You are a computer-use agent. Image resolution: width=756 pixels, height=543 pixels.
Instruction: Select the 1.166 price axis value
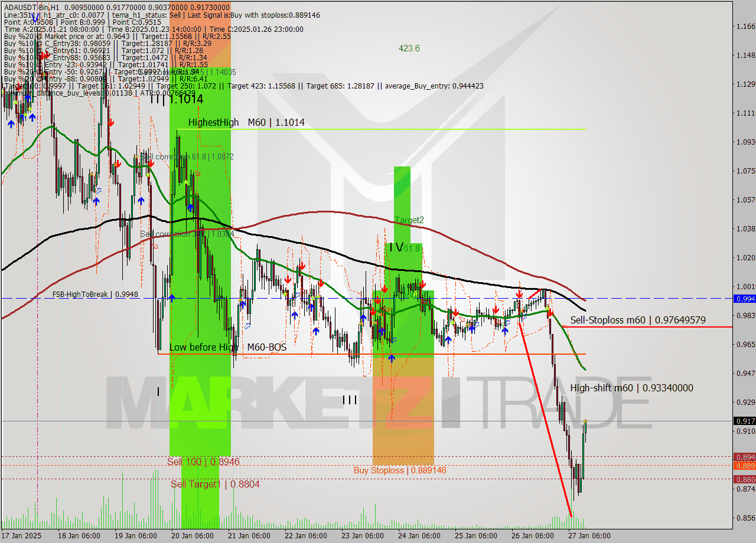point(745,26)
